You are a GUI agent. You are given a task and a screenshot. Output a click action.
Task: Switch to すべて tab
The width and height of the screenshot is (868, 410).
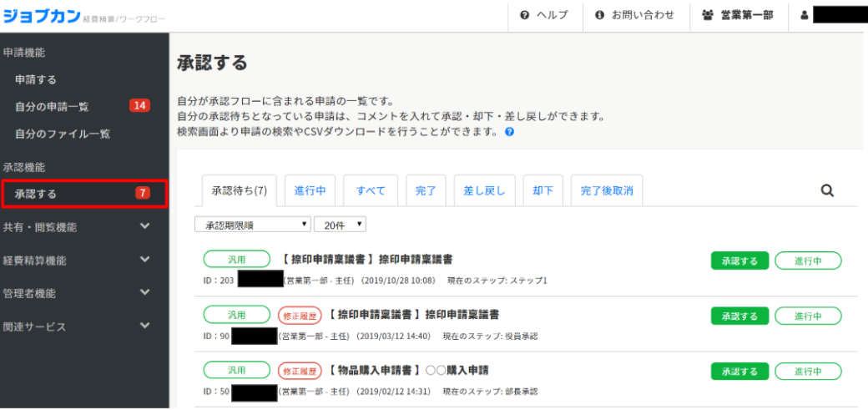click(x=371, y=190)
